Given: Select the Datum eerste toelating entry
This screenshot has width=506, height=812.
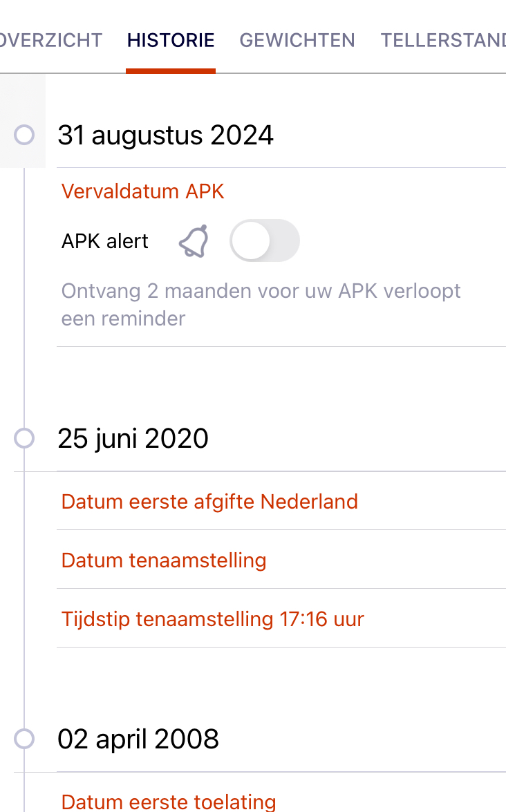Looking at the screenshot, I should click(x=169, y=802).
